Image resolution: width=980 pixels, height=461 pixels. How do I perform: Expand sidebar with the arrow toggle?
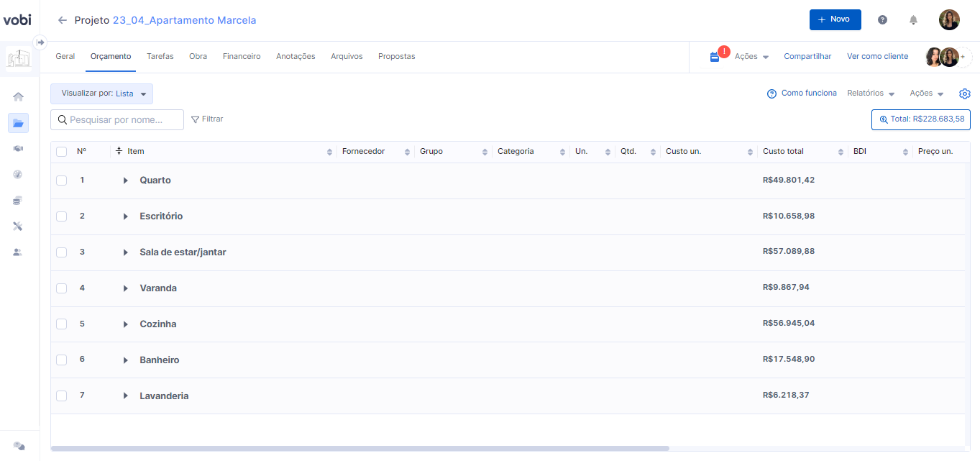(40, 42)
